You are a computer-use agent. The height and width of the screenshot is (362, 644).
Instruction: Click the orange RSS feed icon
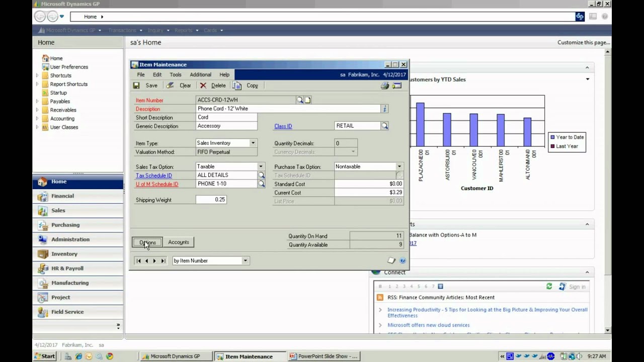tap(380, 297)
